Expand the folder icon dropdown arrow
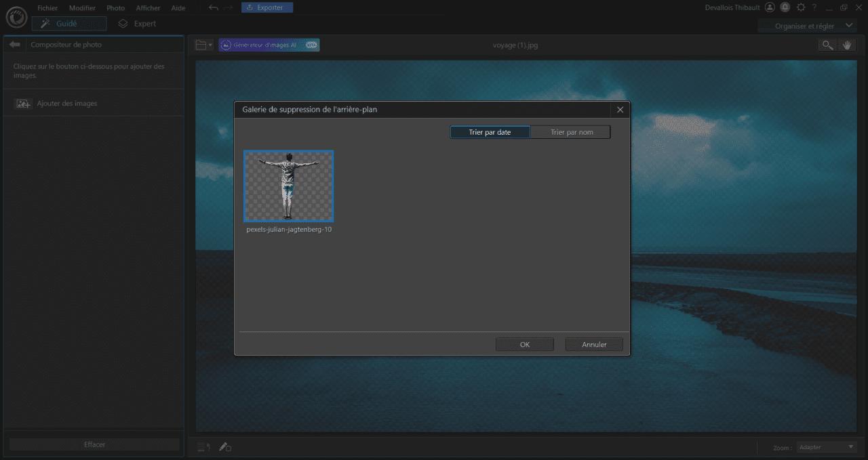This screenshot has height=460, width=868. (209, 45)
